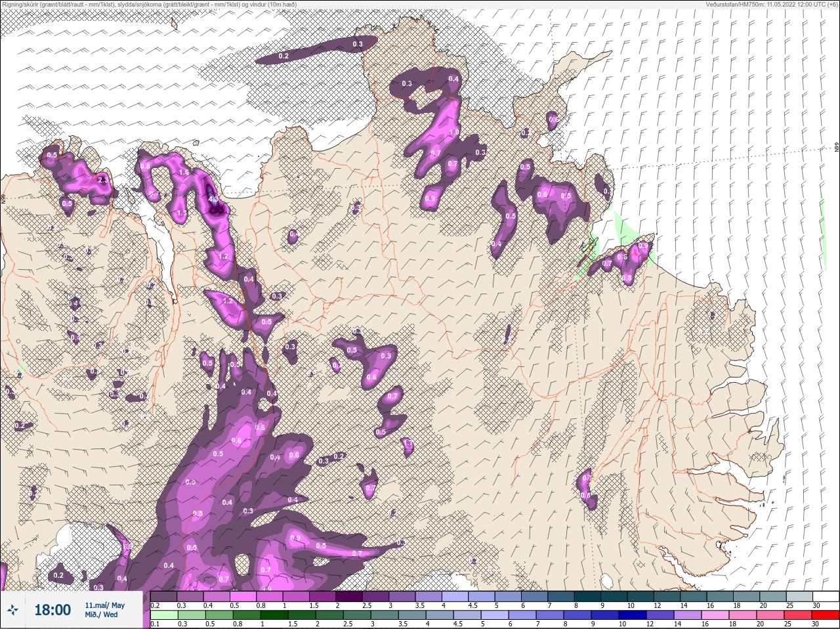The height and width of the screenshot is (629, 840).
Task: Click the 'Rigning/skúrir' map title text
Action: tap(20, 4)
